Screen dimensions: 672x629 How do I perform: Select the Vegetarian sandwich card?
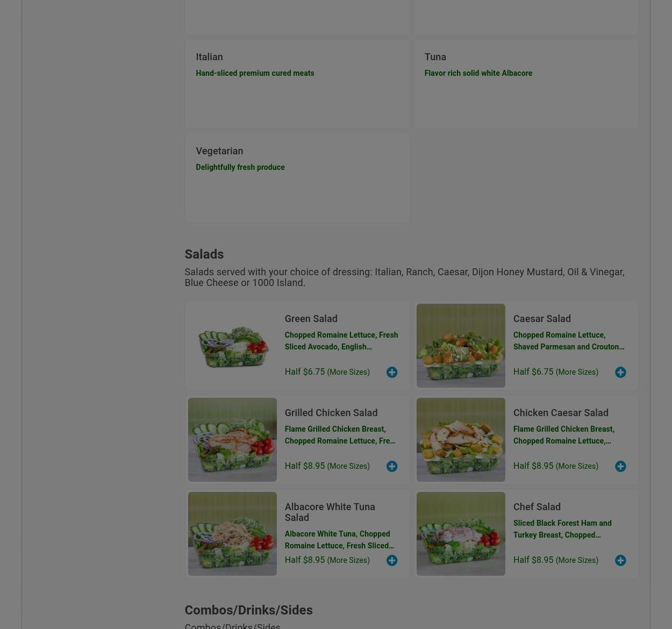tap(297, 178)
